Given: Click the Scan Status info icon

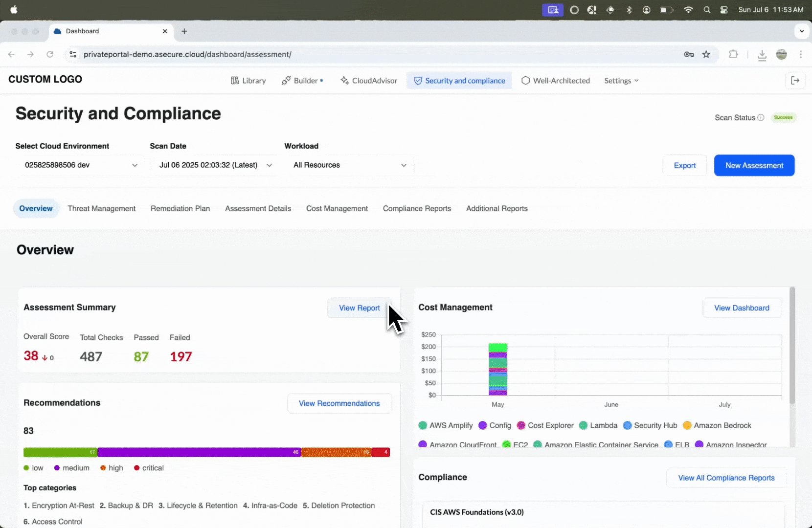Looking at the screenshot, I should (x=761, y=117).
